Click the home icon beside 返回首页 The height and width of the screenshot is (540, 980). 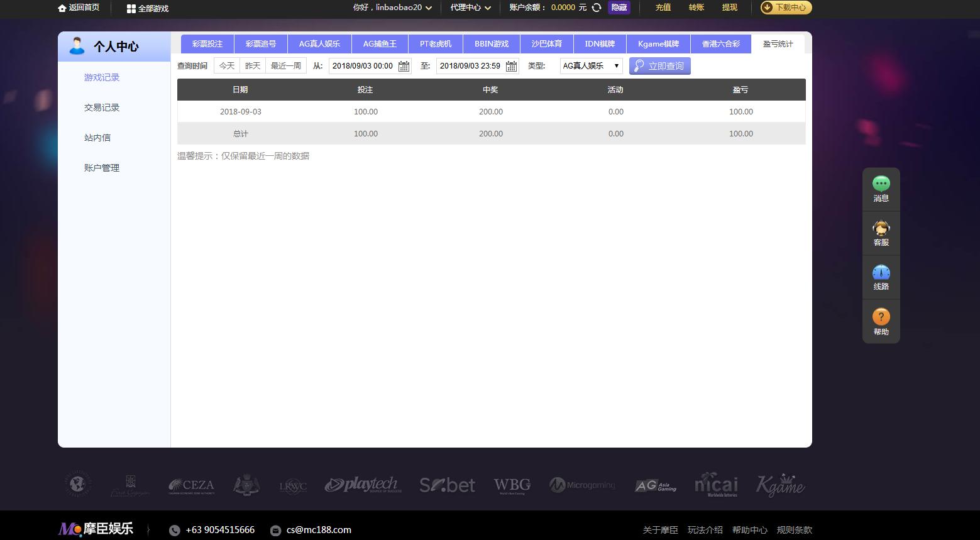click(60, 8)
